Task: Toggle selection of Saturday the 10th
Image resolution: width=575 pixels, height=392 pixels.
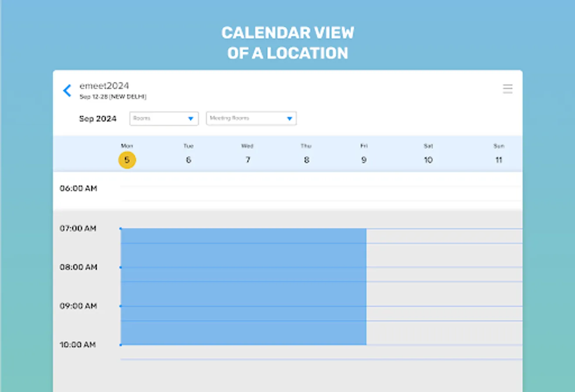Action: click(x=428, y=160)
